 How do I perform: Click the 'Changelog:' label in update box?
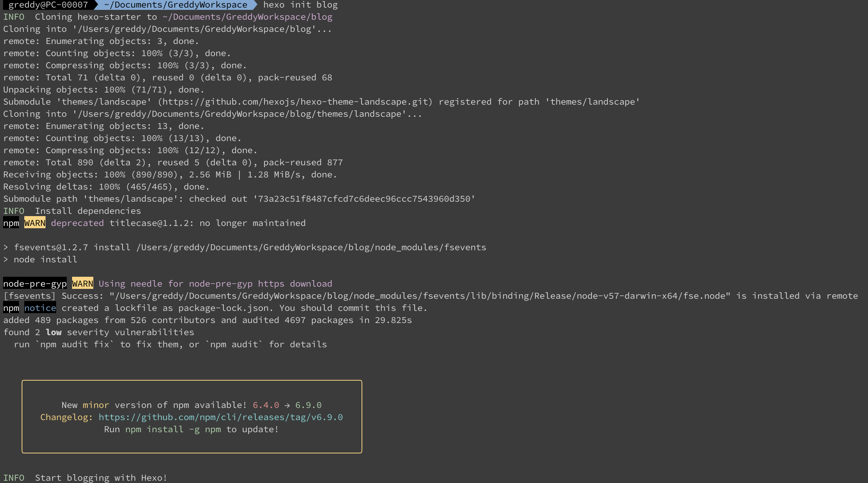pyautogui.click(x=66, y=417)
